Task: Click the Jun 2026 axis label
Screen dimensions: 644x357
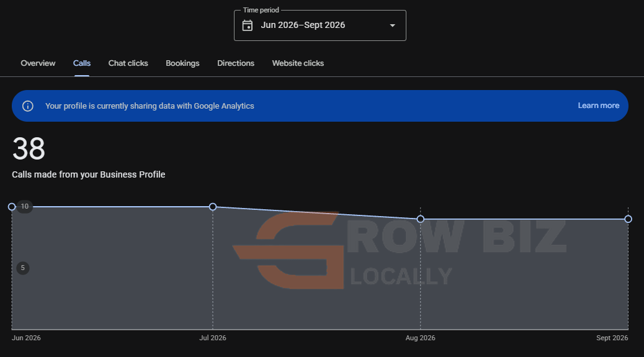Action: (26, 338)
